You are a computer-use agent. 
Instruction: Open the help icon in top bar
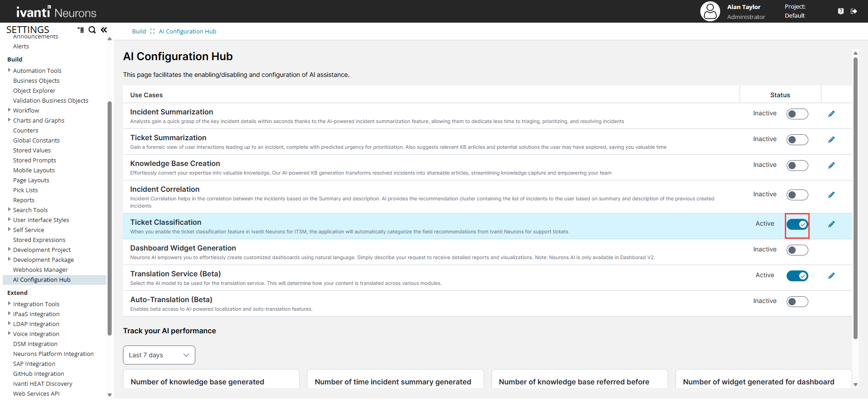(x=840, y=11)
